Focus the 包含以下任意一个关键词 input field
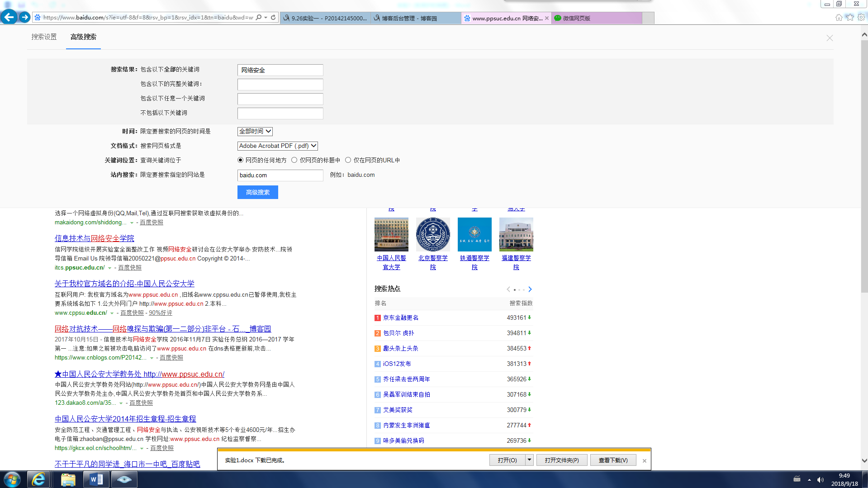The width and height of the screenshot is (868, 488). pyautogui.click(x=280, y=99)
